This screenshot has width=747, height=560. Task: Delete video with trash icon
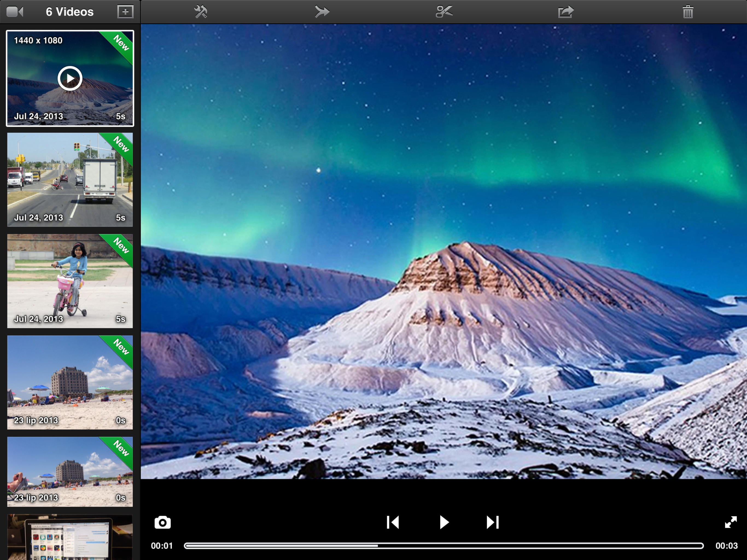tap(688, 12)
